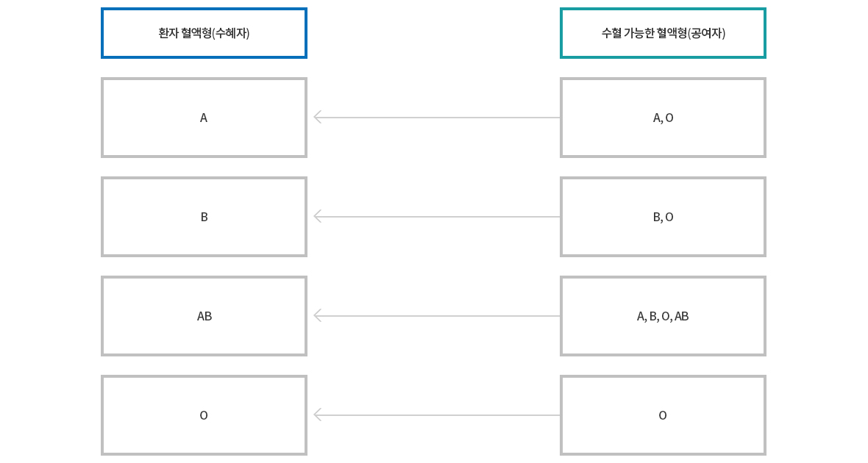Click the recipient blood type B box
This screenshot has height=463, width=868.
204,216
